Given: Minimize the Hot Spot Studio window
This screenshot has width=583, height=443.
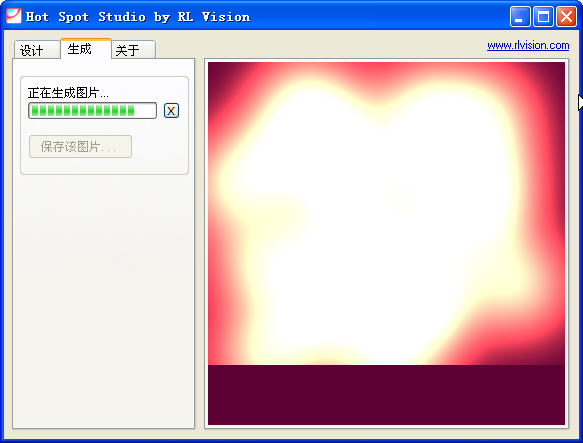Looking at the screenshot, I should pyautogui.click(x=520, y=17).
